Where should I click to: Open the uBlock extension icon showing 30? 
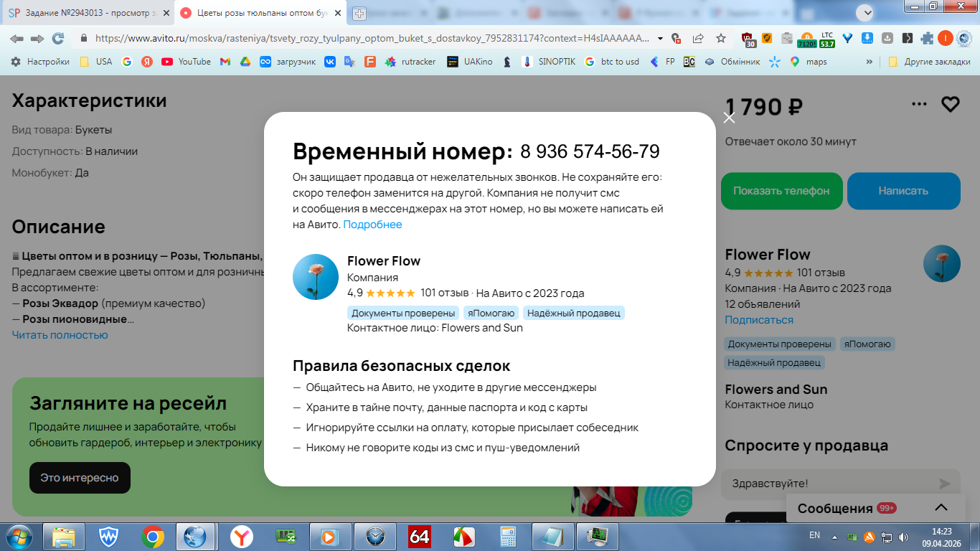(748, 39)
